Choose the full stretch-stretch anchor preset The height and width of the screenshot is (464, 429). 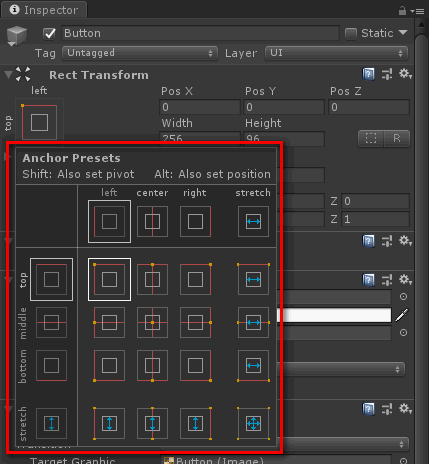pyautogui.click(x=253, y=423)
